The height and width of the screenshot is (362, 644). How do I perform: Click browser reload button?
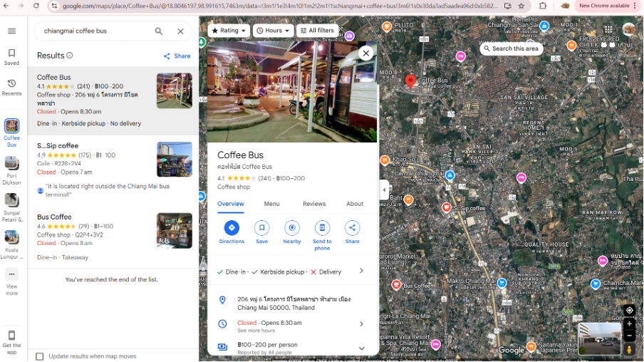click(x=36, y=6)
